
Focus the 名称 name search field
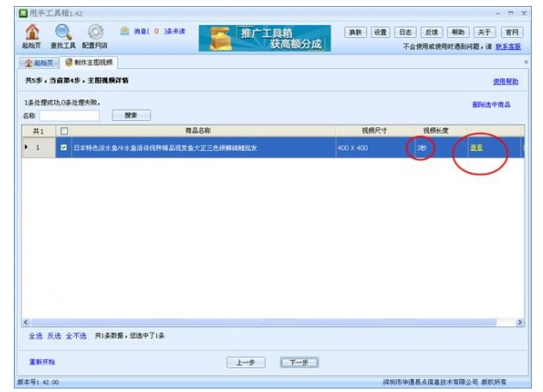click(x=70, y=116)
